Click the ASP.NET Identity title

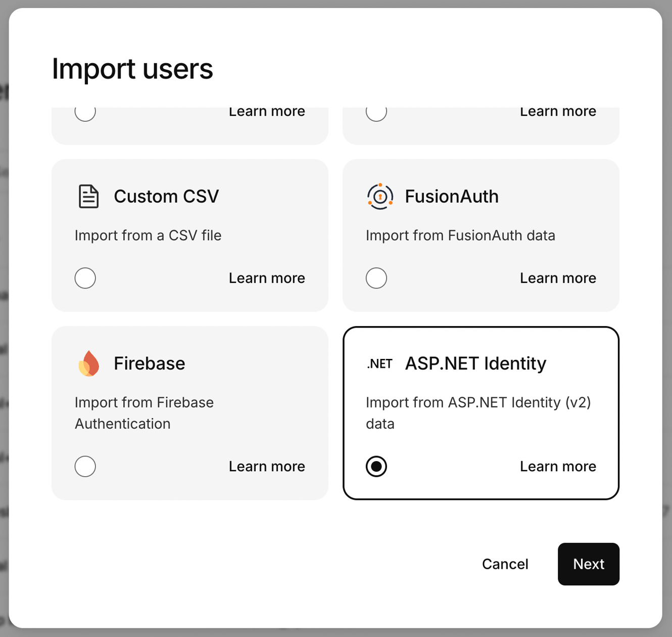475,363
